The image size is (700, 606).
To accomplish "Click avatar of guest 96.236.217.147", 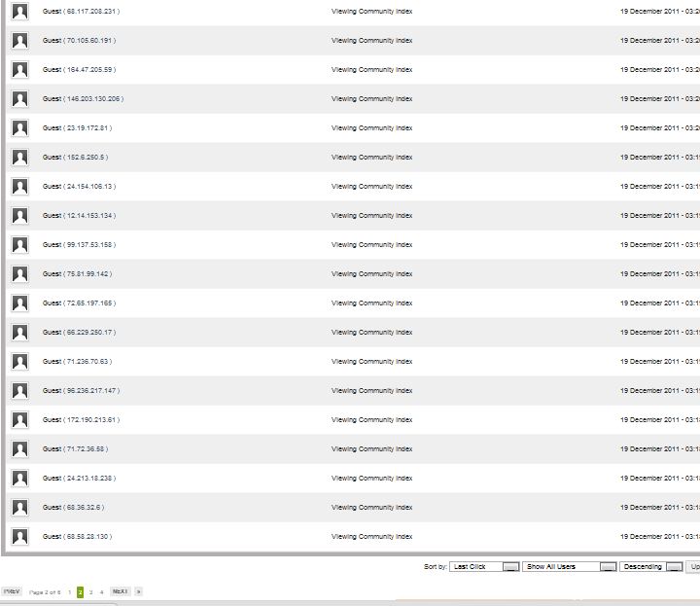I will [x=19, y=391].
